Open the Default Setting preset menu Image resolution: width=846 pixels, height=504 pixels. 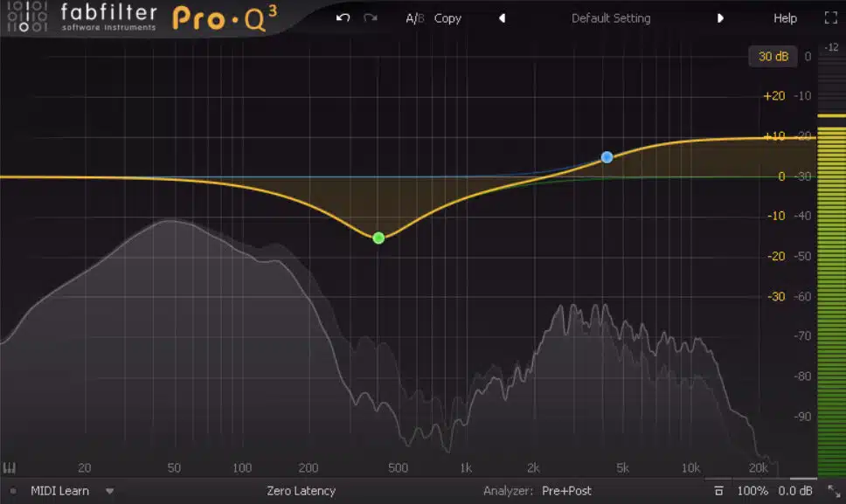[x=611, y=18]
